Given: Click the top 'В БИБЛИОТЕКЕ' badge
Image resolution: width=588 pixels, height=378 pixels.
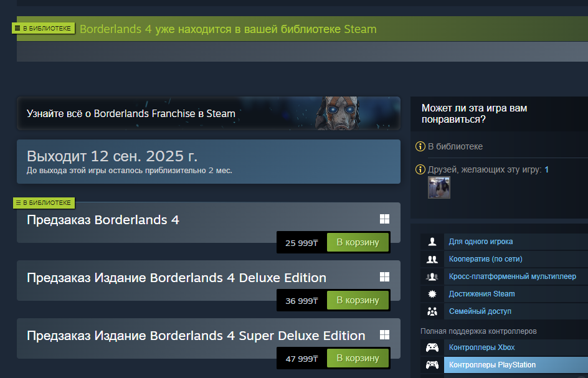Looking at the screenshot, I should click(44, 28).
